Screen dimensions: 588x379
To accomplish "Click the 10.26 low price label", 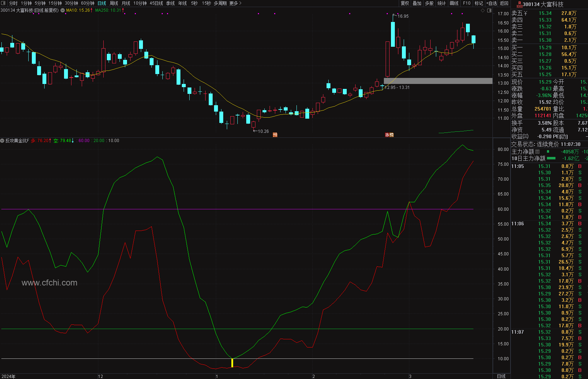I will (263, 131).
